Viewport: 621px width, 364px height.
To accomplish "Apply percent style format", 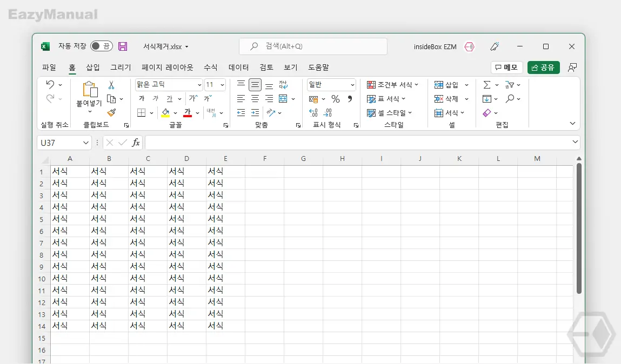I will (x=336, y=99).
